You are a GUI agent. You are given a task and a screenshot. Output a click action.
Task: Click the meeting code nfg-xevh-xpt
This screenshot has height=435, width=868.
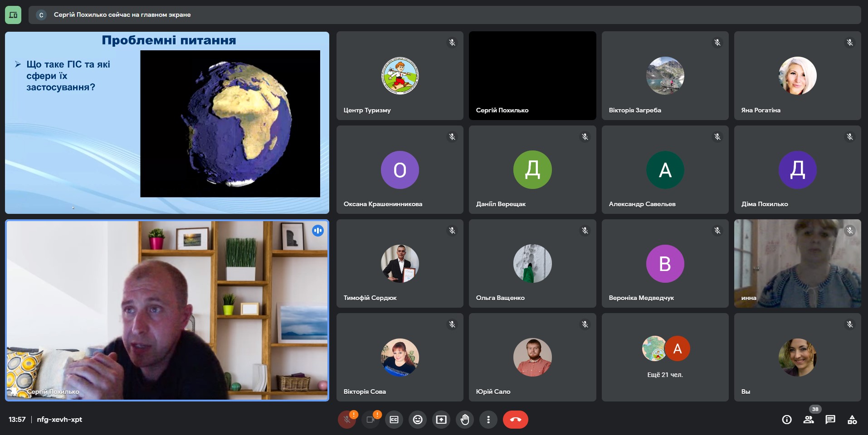pos(59,420)
